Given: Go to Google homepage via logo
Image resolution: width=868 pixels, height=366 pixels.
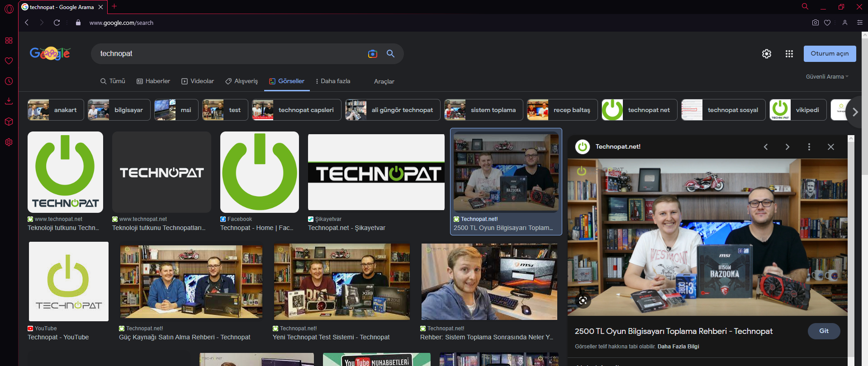Looking at the screenshot, I should (50, 54).
